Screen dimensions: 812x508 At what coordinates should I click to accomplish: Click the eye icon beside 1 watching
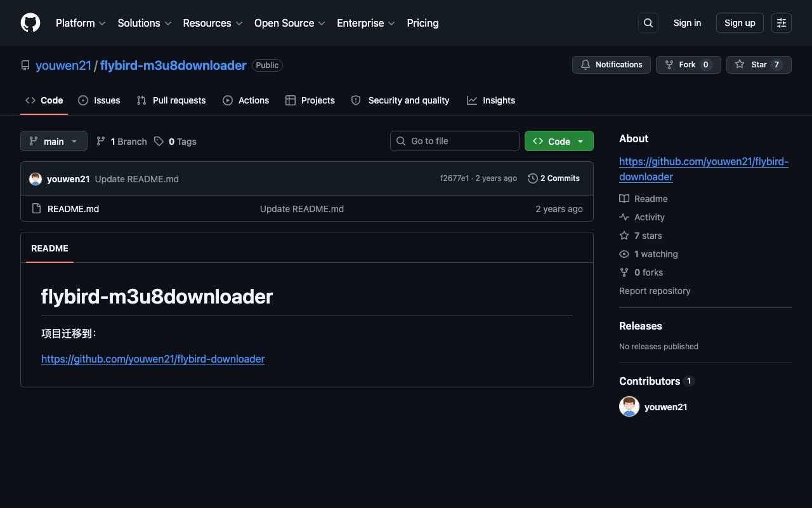(624, 254)
